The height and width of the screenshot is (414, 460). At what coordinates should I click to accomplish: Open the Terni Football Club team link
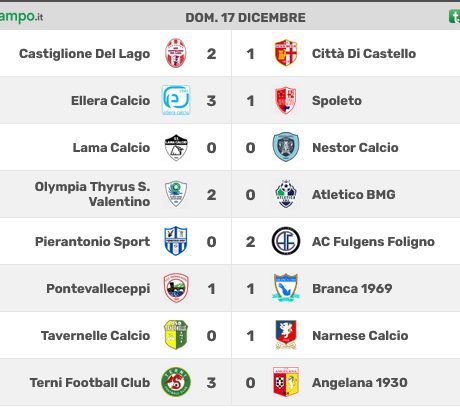[90, 383]
